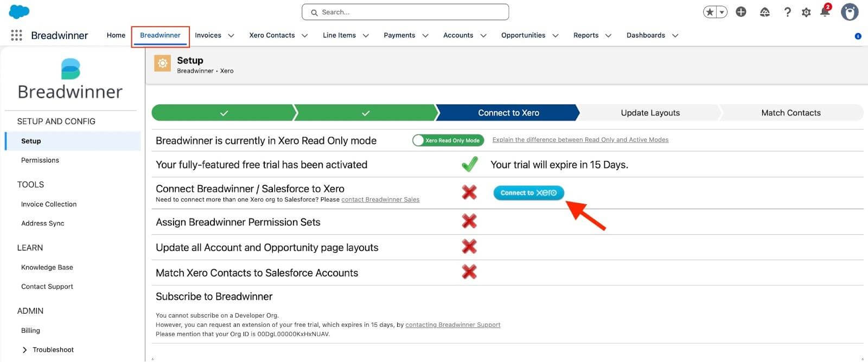This screenshot has width=868, height=362.
Task: Open the notifications bell icon
Action: tap(825, 11)
